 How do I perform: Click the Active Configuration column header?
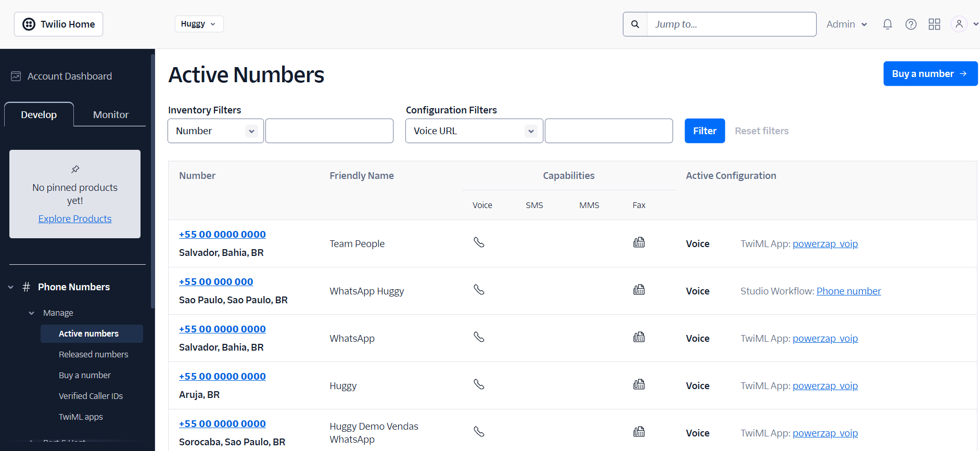(731, 176)
